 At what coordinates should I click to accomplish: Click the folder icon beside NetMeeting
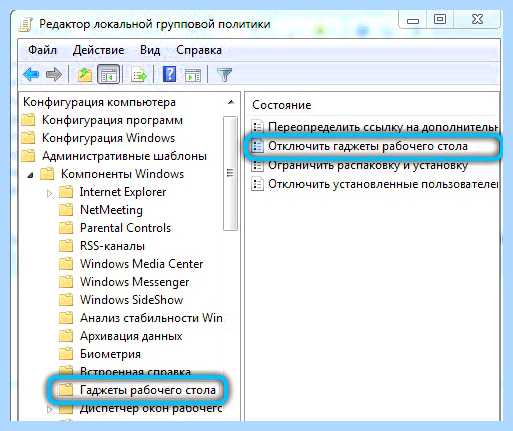(66, 210)
